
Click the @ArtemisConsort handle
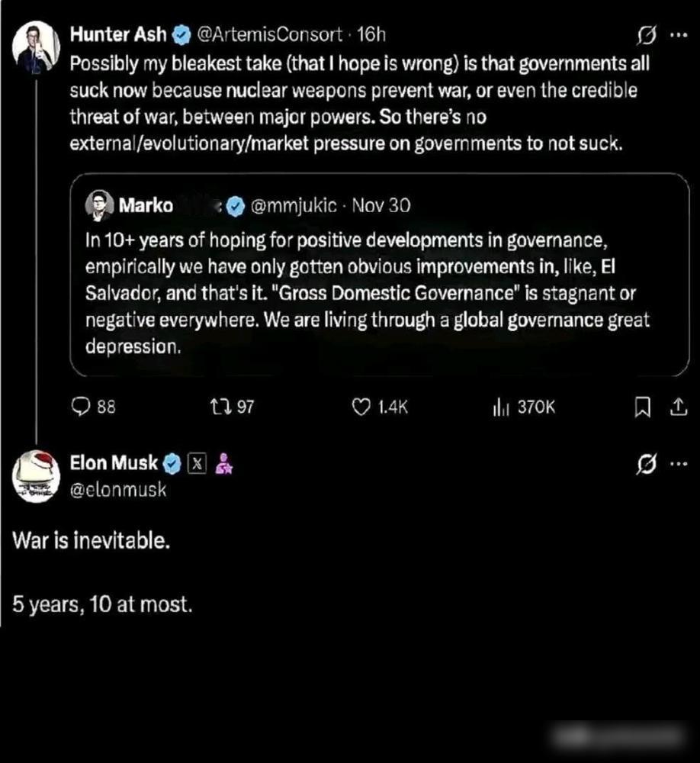point(269,34)
